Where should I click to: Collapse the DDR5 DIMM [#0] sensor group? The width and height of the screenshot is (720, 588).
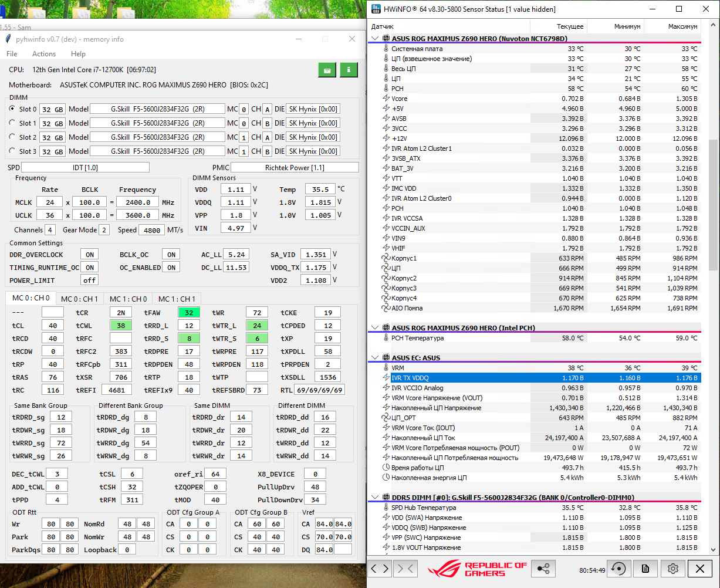pos(375,497)
